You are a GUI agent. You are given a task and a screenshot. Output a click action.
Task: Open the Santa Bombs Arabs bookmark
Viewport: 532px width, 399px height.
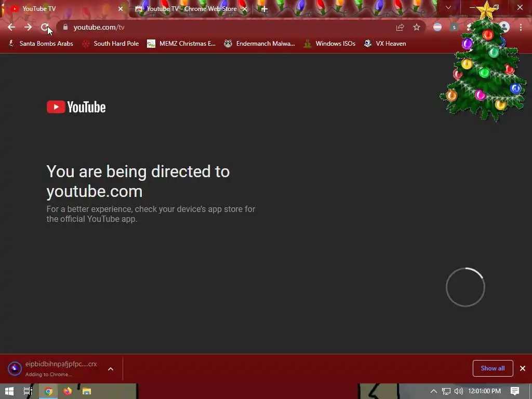[41, 44]
